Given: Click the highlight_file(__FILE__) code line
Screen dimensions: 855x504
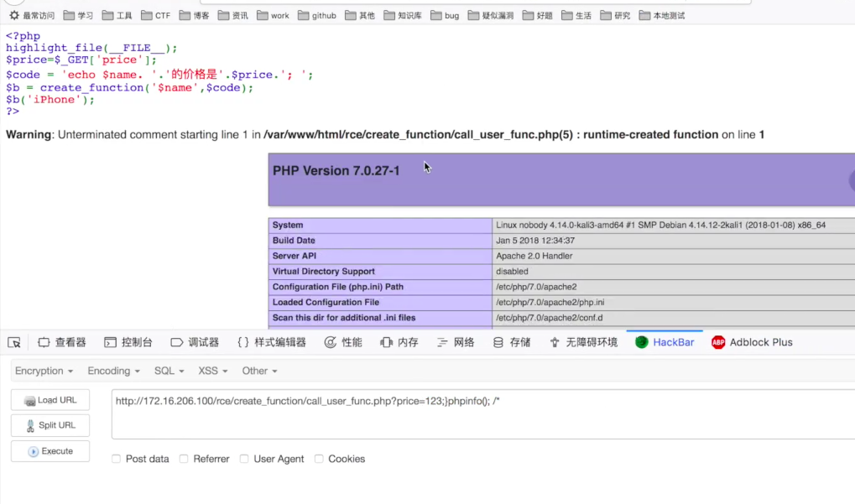Looking at the screenshot, I should click(x=91, y=48).
